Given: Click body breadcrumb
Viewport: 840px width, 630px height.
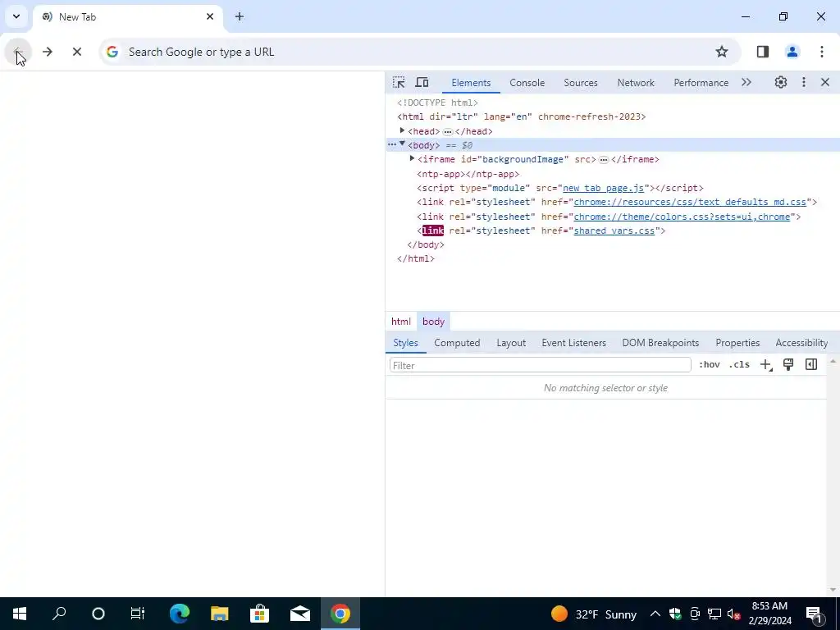Looking at the screenshot, I should (433, 322).
